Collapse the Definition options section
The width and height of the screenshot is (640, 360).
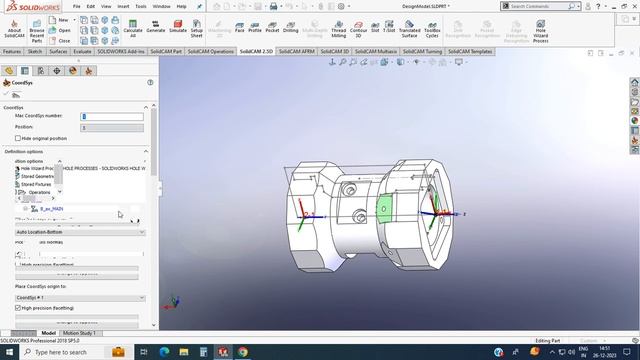coord(146,151)
